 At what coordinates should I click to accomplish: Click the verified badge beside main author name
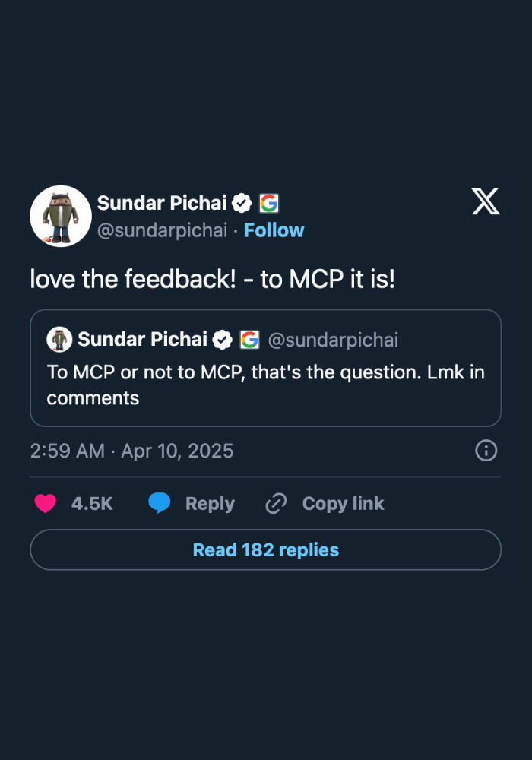241,203
